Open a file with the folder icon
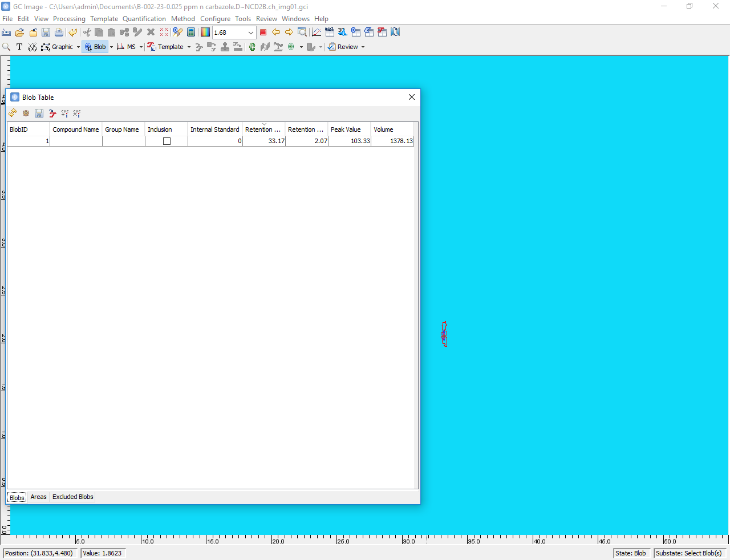 pos(20,33)
